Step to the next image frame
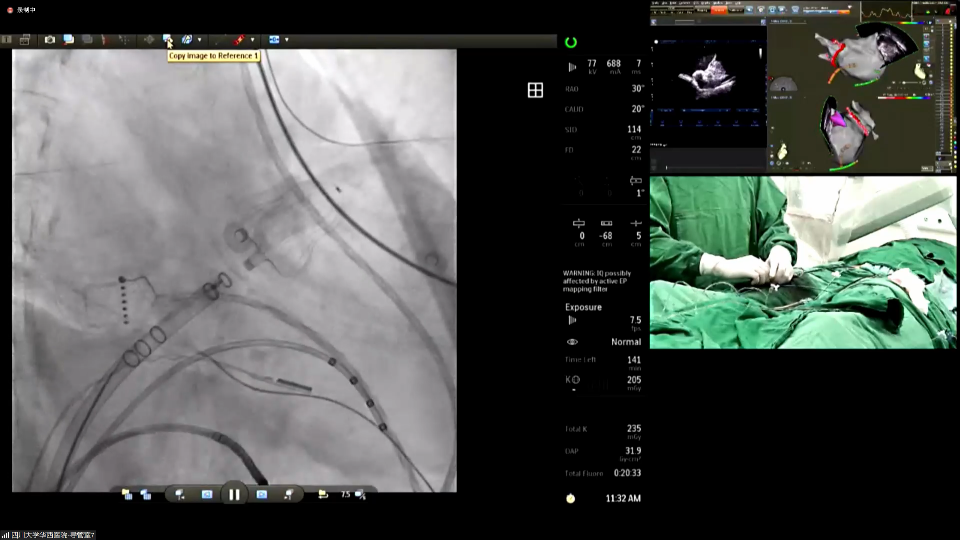This screenshot has width=960, height=540. (261, 494)
